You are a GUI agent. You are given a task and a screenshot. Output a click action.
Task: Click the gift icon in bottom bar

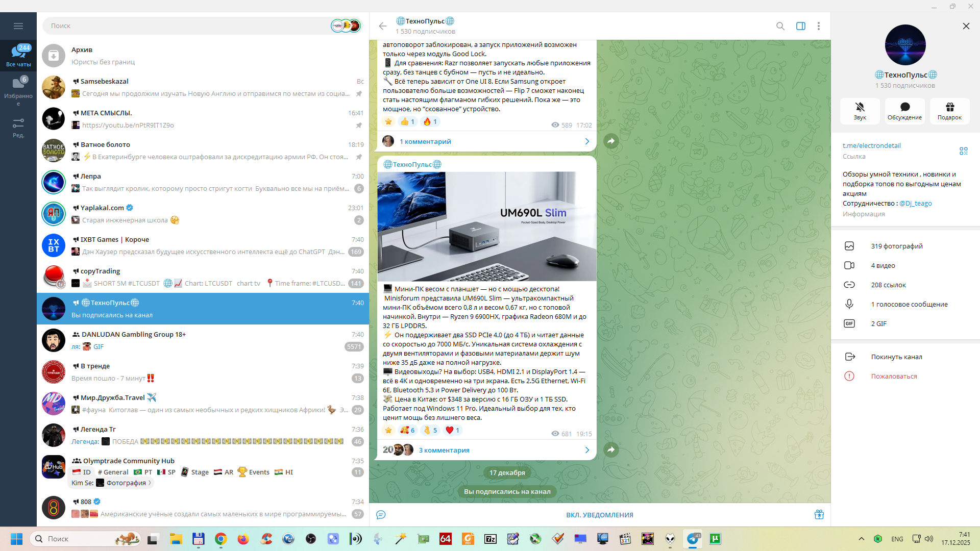pyautogui.click(x=819, y=515)
